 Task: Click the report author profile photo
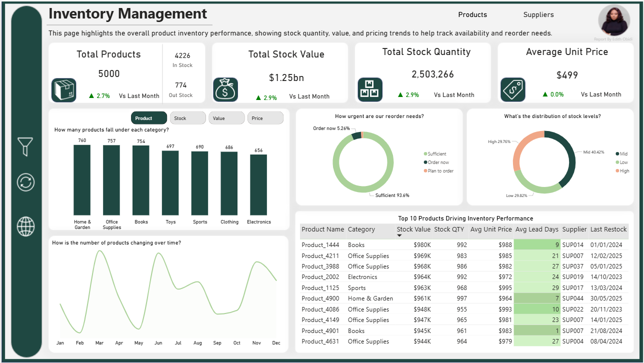point(614,20)
